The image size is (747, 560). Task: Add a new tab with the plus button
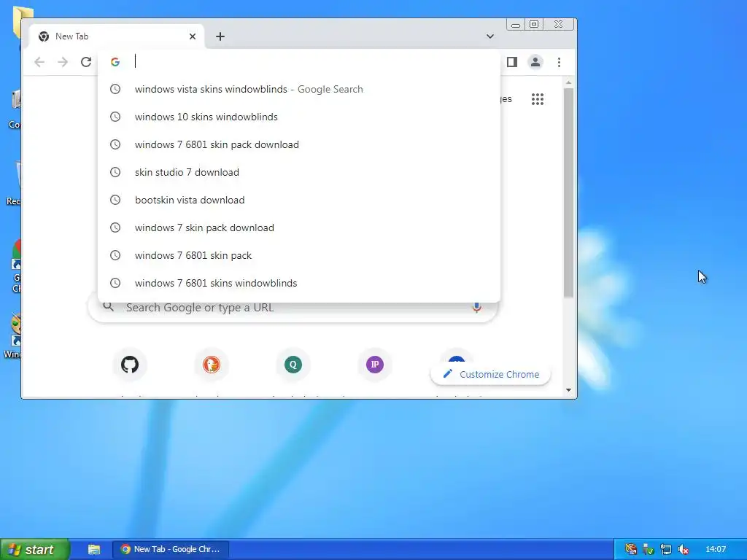point(220,36)
